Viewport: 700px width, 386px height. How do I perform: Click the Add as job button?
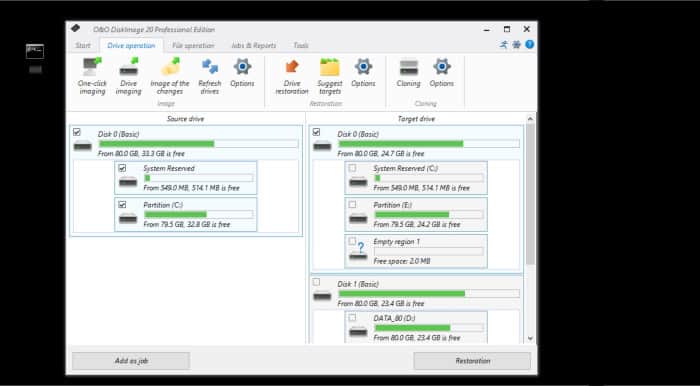pos(131,361)
